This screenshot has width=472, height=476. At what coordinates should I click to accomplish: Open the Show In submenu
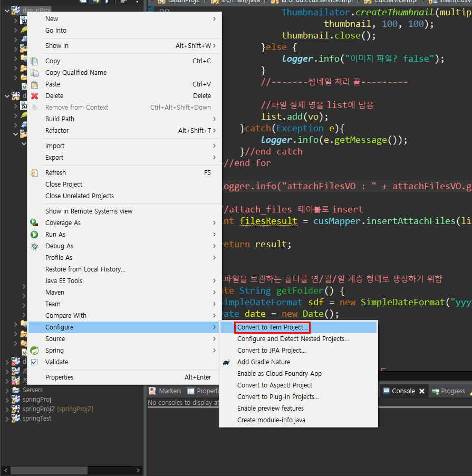point(125,45)
